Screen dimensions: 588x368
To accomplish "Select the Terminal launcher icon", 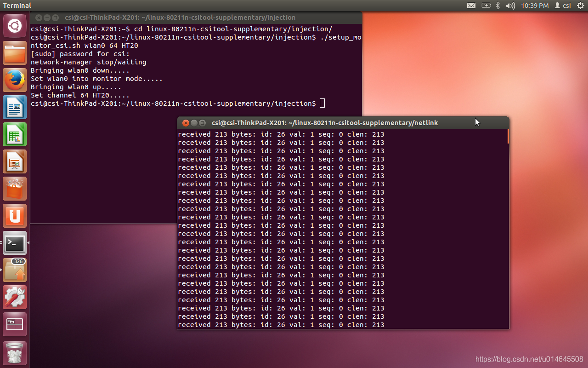I will tap(15, 243).
